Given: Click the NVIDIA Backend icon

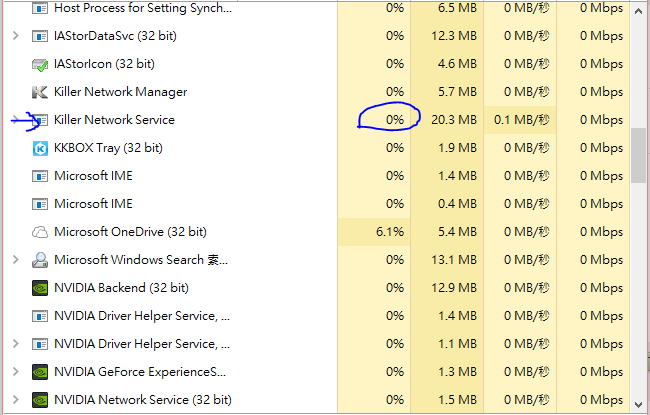Looking at the screenshot, I should [40, 288].
